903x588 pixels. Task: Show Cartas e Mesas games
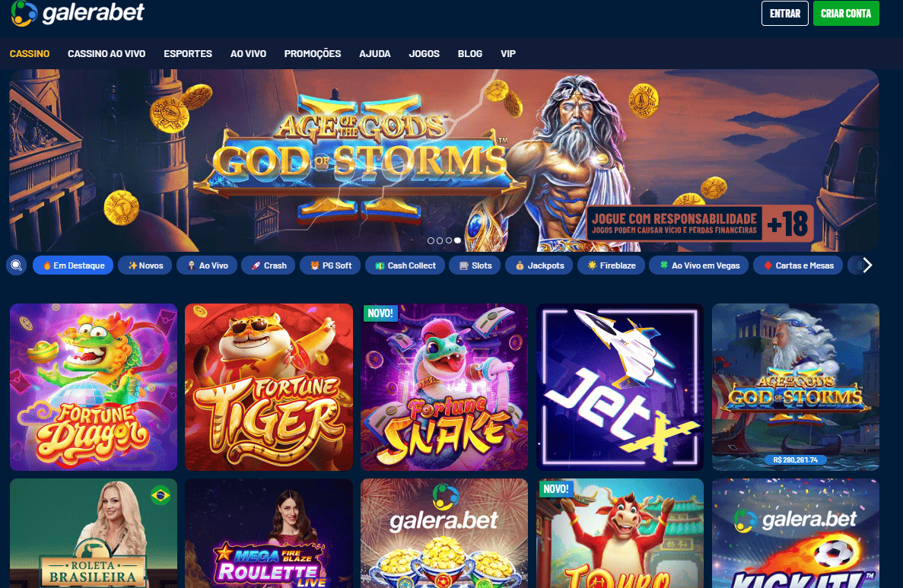pyautogui.click(x=797, y=265)
